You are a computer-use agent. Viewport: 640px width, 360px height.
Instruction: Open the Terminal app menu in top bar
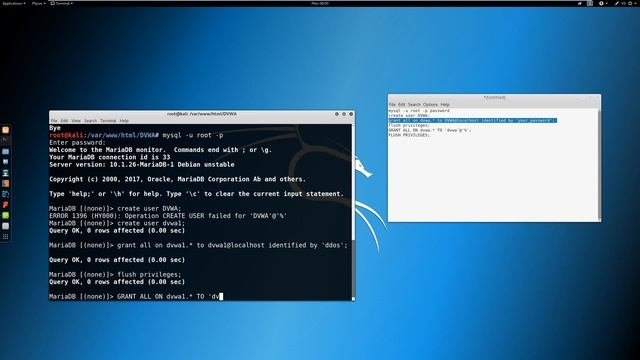point(62,3)
